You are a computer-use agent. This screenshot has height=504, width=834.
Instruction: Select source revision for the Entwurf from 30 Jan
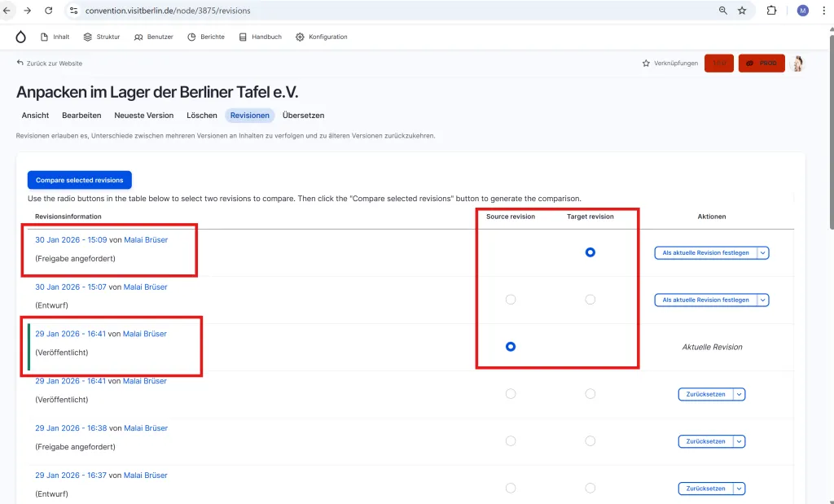tap(511, 299)
